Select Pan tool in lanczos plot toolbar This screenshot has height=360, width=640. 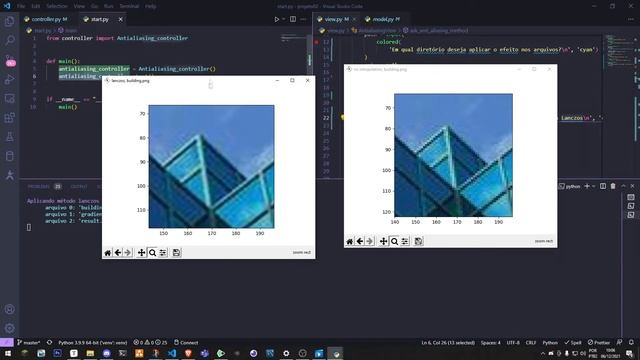pyautogui.click(x=141, y=253)
